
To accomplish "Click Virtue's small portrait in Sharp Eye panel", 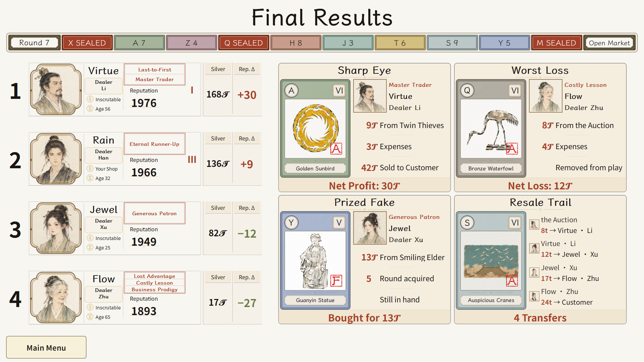I will tap(370, 96).
